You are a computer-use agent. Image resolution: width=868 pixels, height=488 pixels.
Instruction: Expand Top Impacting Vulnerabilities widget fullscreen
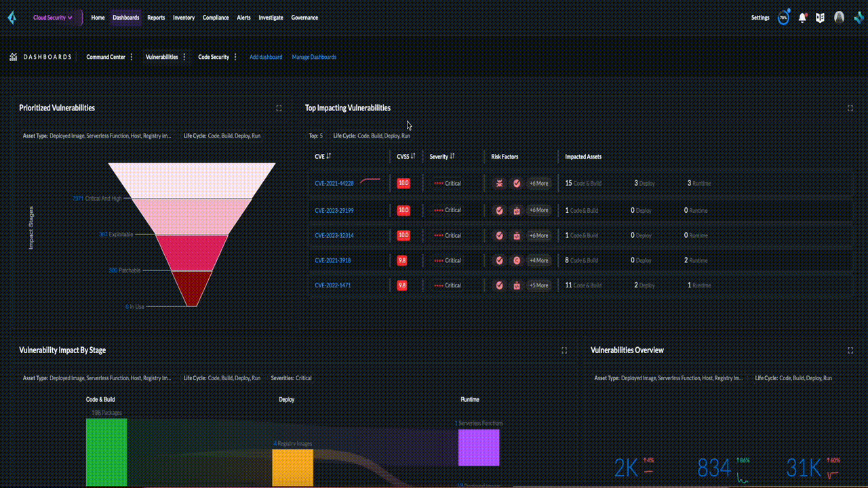tap(850, 108)
